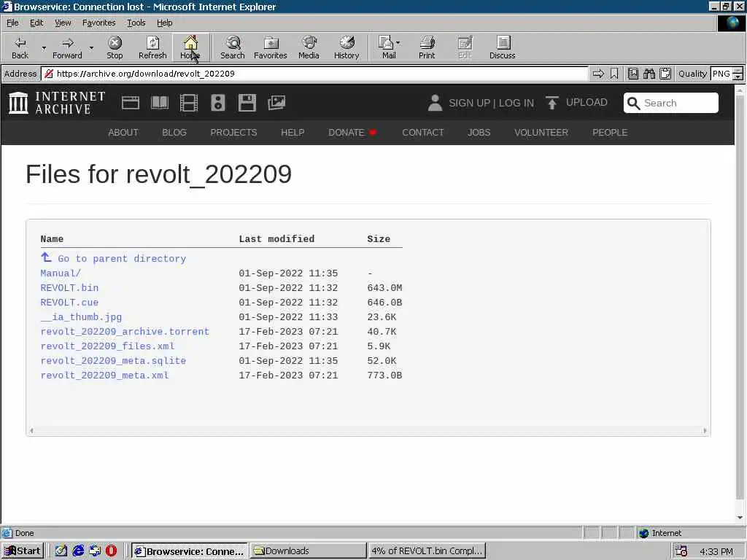Open the Video film strip icon
This screenshot has height=560, width=747.
[189, 103]
